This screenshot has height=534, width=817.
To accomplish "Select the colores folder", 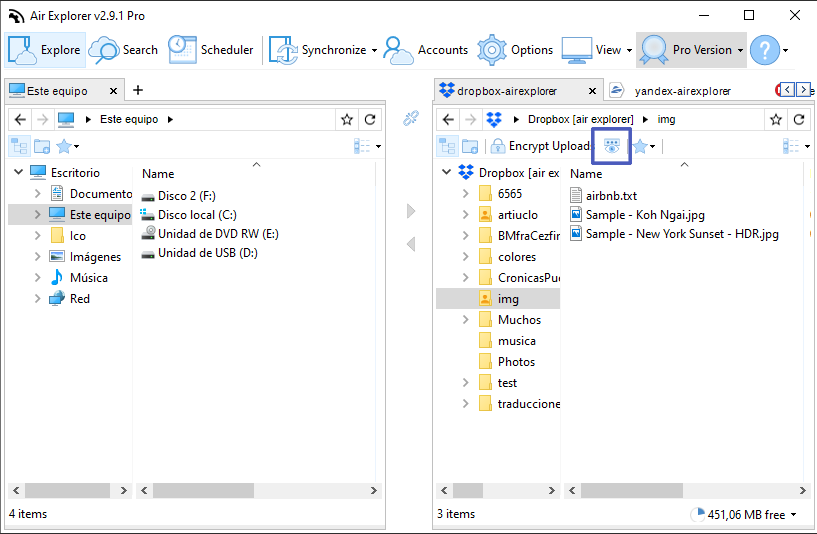I will (507, 257).
